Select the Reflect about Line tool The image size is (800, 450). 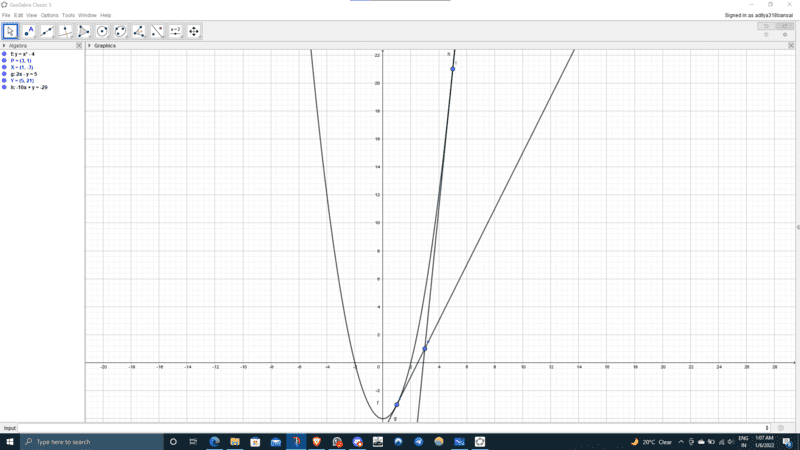(157, 31)
